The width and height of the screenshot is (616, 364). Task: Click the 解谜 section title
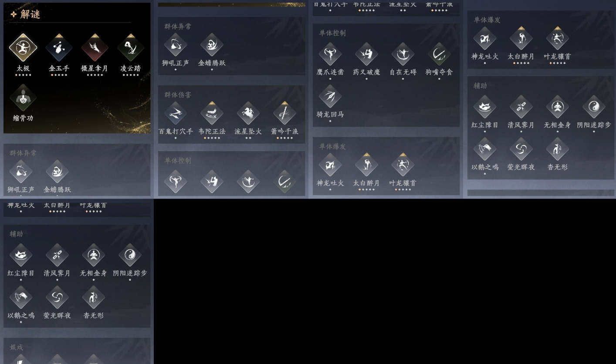30,14
